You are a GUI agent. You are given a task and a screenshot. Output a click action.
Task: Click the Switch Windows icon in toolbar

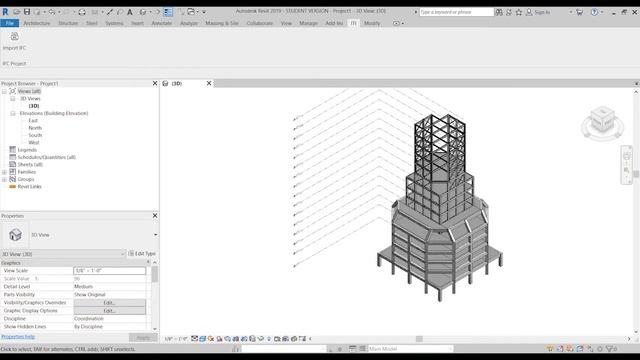click(x=191, y=12)
